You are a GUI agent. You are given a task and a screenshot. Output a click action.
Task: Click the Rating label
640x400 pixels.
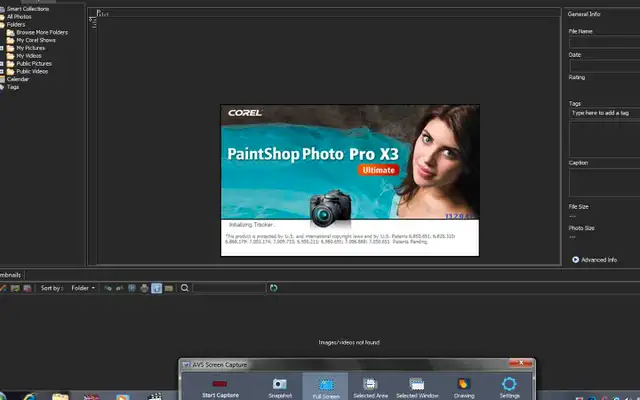577,78
